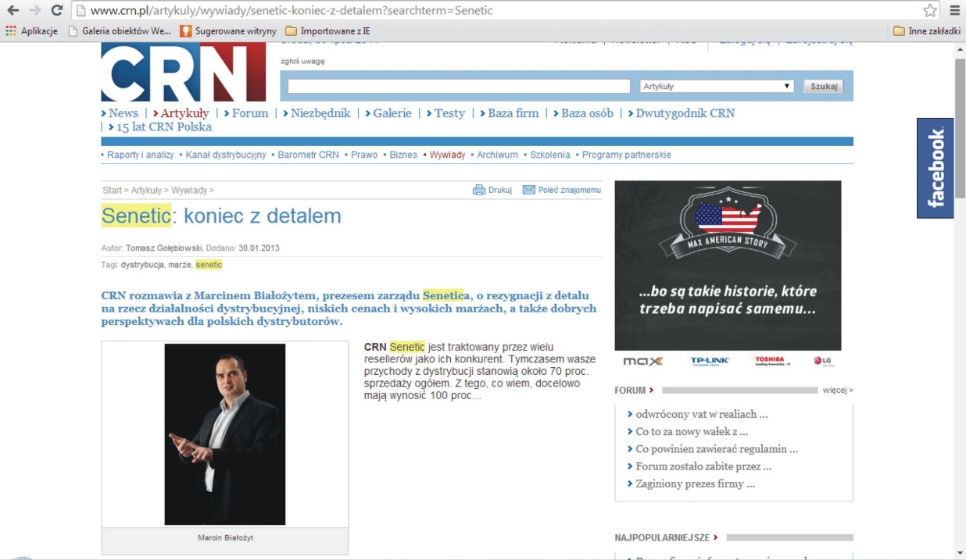Click the dystrybucja tag
Screen dimensions: 966x560
coord(142,265)
